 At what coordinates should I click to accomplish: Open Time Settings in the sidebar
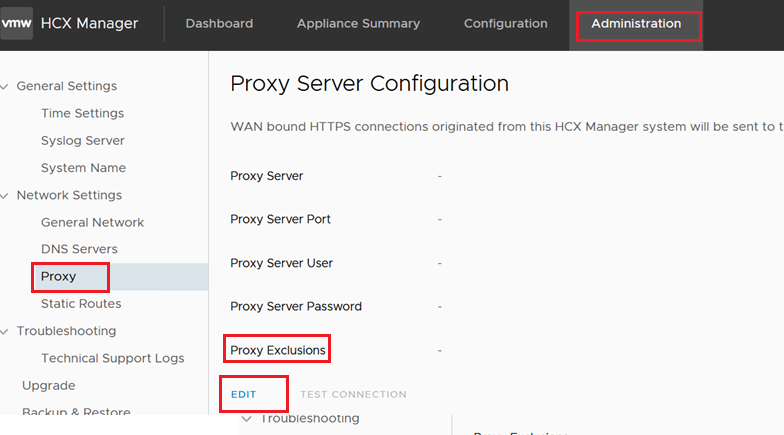(x=82, y=114)
